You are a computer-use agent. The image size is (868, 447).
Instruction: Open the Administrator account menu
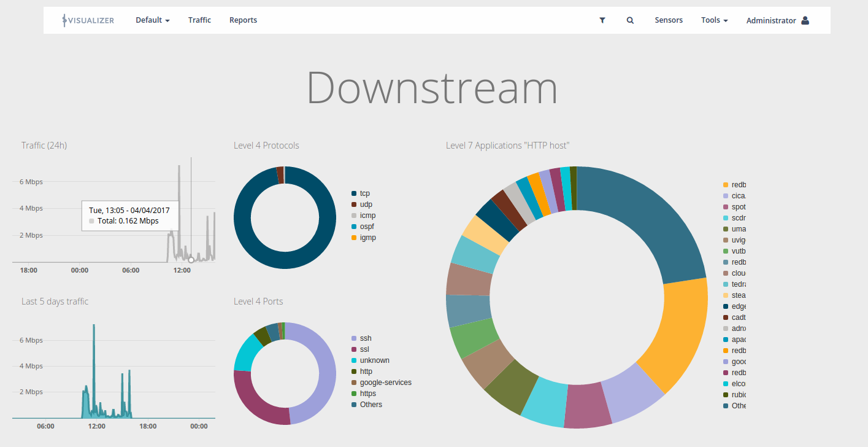click(x=777, y=20)
